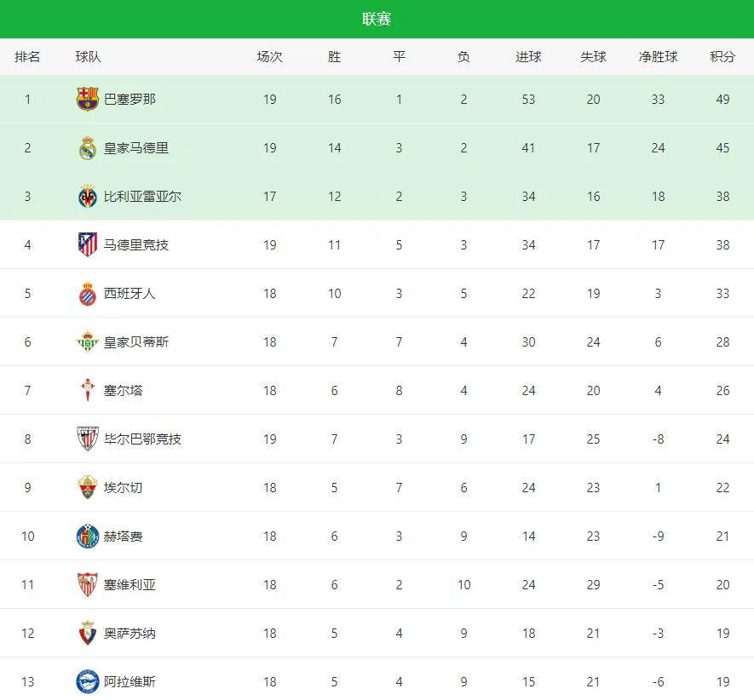Click the Villarreal yellow crest icon
Image resolution: width=754 pixels, height=700 pixels.
tap(88, 197)
